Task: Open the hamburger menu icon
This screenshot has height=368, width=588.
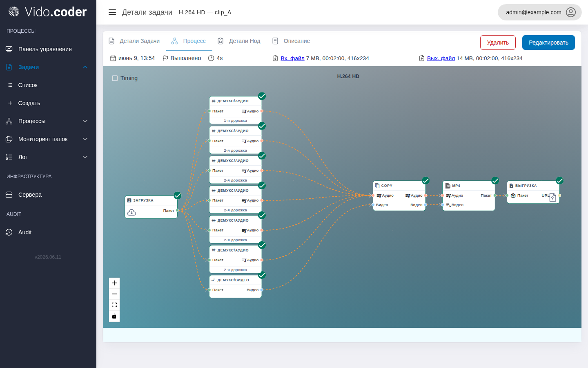Action: 112,12
